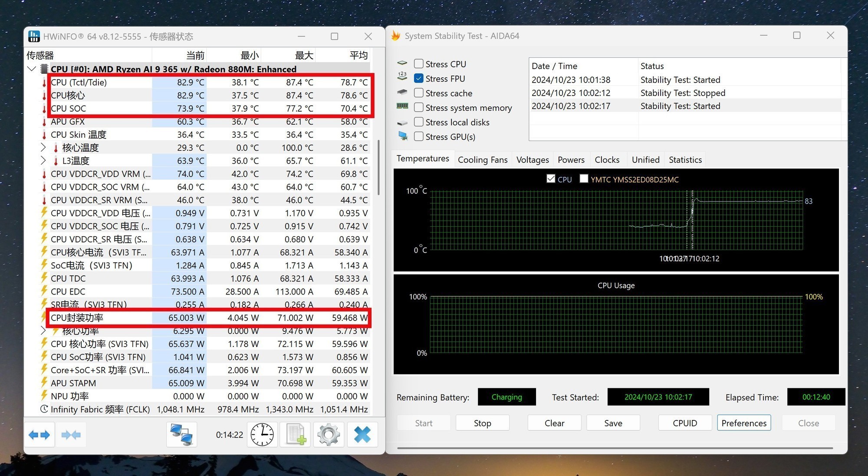Click HWiNFO app icon in title bar
Viewport: 868px width, 476px height.
34,36
